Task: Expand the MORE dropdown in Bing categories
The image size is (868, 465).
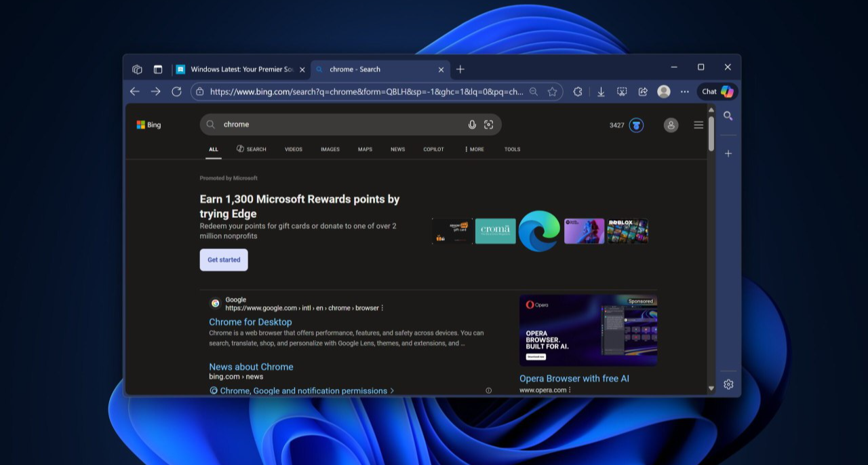Action: coord(475,149)
